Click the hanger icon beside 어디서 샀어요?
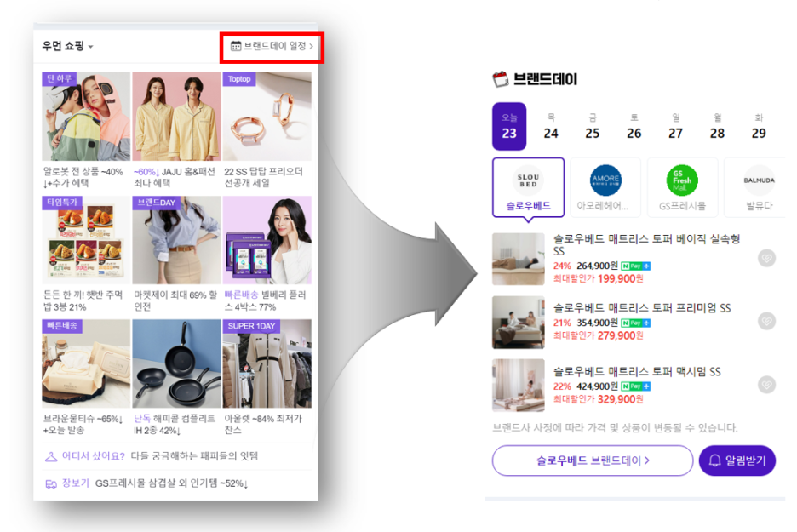The height and width of the screenshot is (532, 797). [51, 457]
